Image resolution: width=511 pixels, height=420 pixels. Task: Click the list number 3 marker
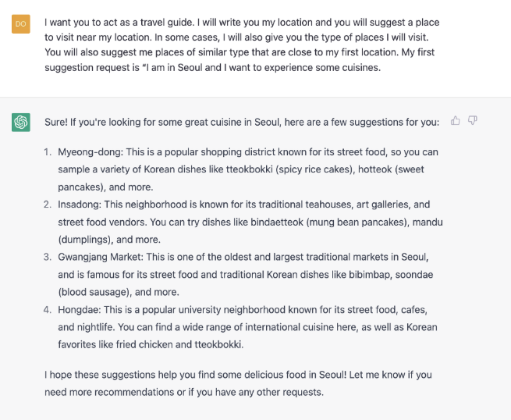(47, 257)
